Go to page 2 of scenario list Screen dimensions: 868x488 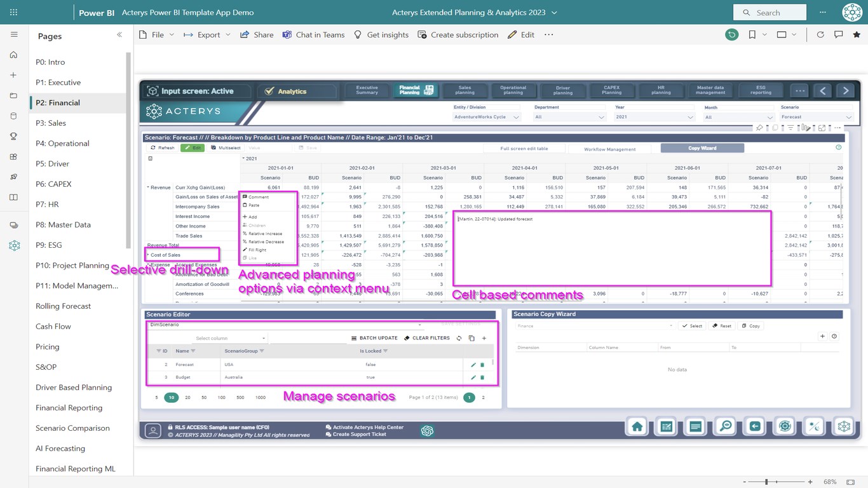pos(483,398)
